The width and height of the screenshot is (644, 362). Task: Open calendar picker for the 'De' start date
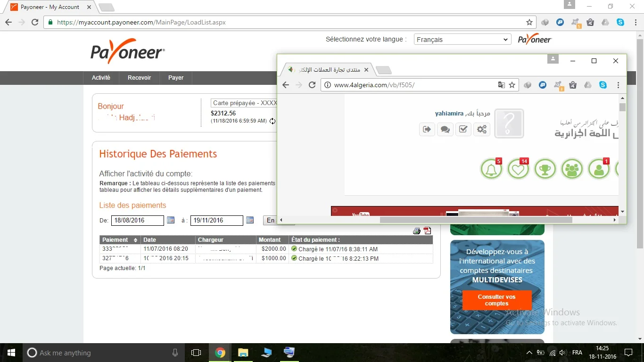tap(171, 220)
